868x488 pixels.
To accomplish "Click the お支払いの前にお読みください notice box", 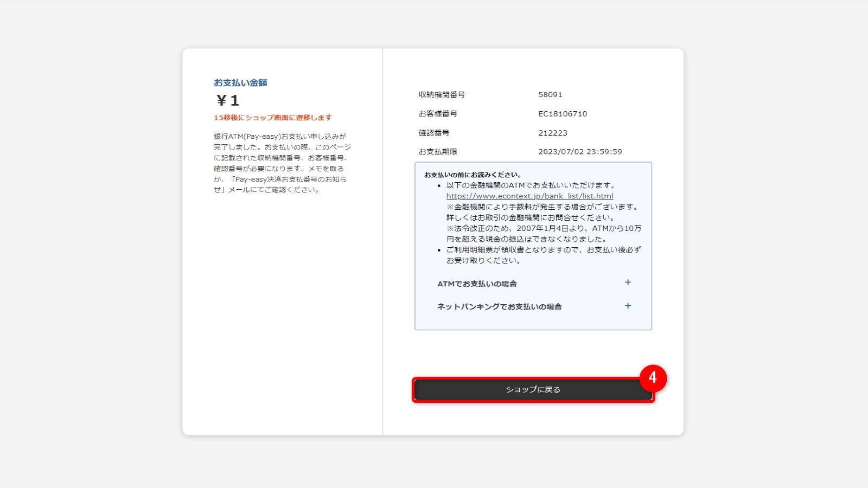I will [533, 244].
